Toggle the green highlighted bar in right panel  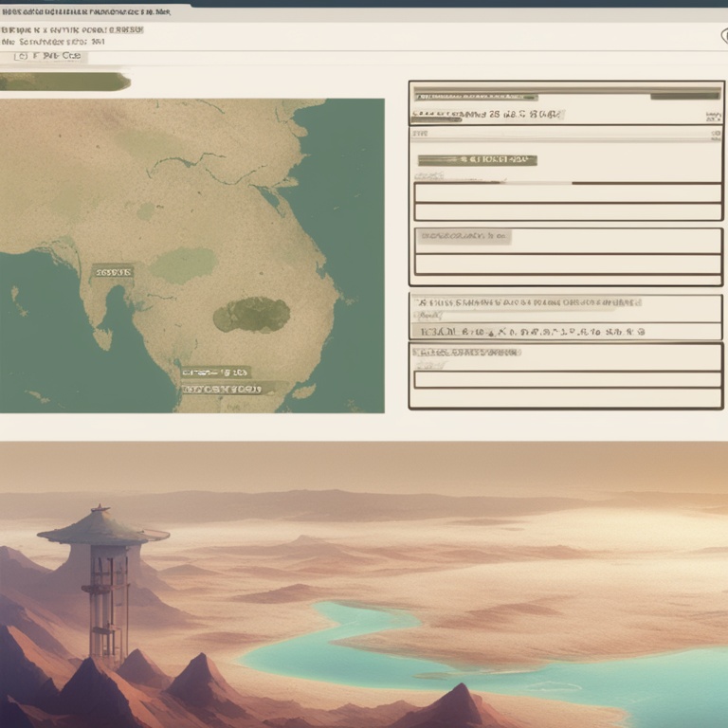pos(478,160)
